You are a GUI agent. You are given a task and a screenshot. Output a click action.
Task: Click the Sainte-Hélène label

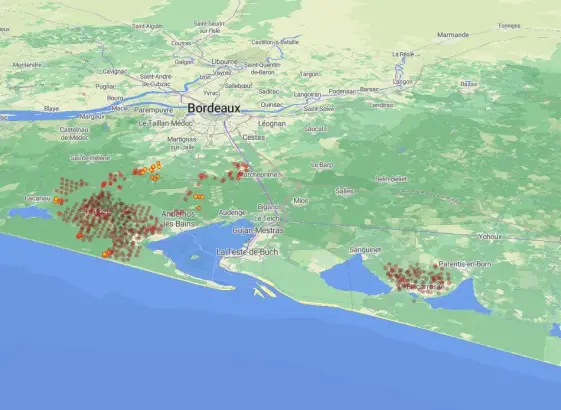point(90,157)
